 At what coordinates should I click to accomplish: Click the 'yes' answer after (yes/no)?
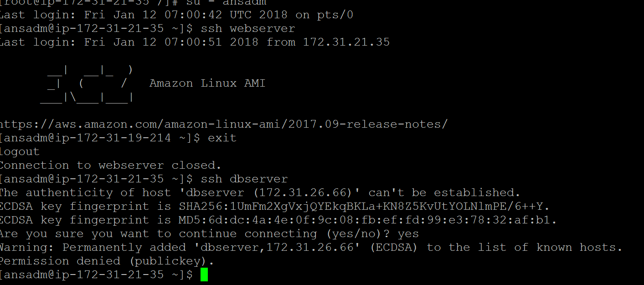click(x=408, y=234)
